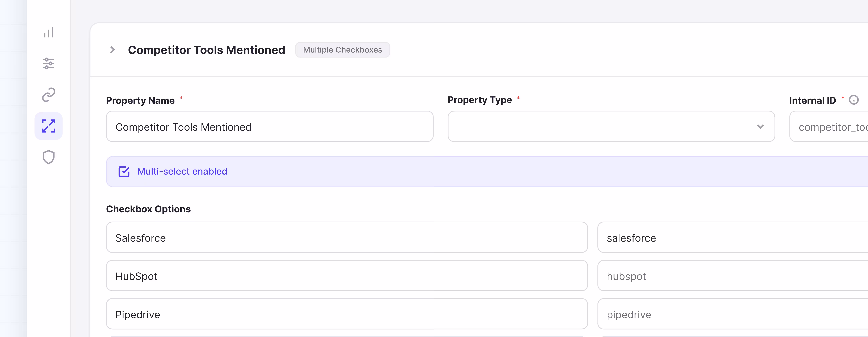Click the info icon beside Internal ID
The height and width of the screenshot is (337, 868).
854,100
